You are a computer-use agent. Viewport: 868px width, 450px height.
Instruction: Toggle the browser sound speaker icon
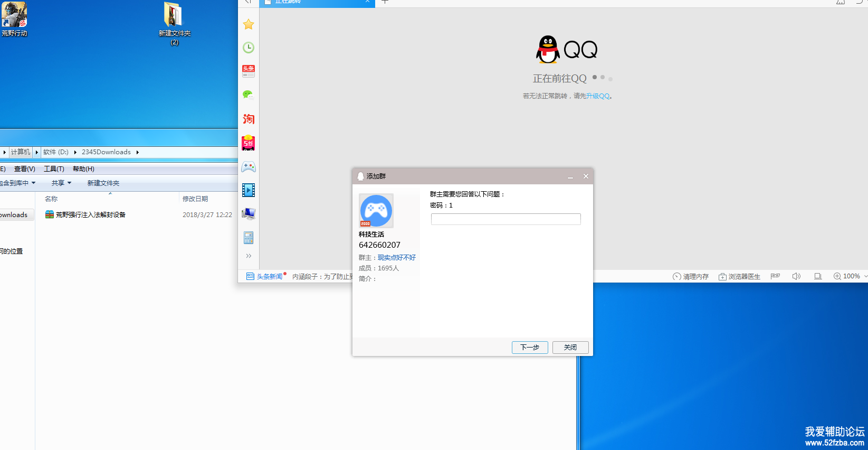(796, 276)
